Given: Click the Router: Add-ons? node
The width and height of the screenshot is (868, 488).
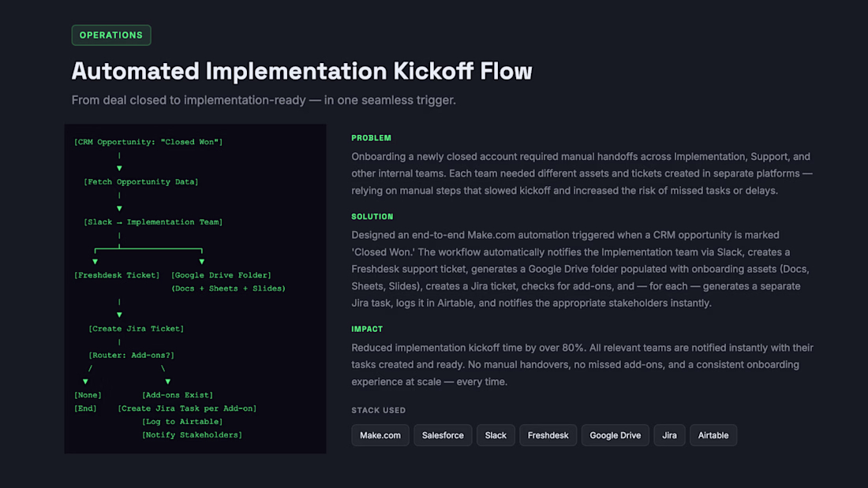Looking at the screenshot, I should tap(132, 356).
